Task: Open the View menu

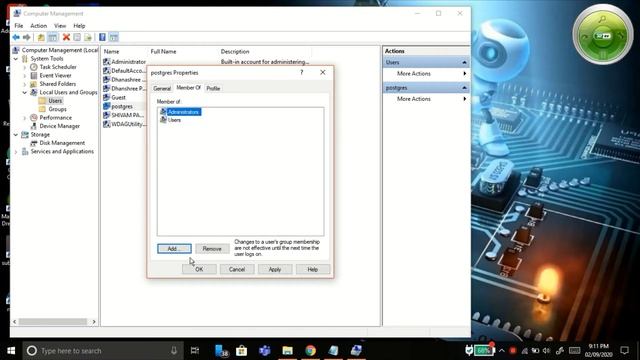Action: pyautogui.click(x=60, y=26)
